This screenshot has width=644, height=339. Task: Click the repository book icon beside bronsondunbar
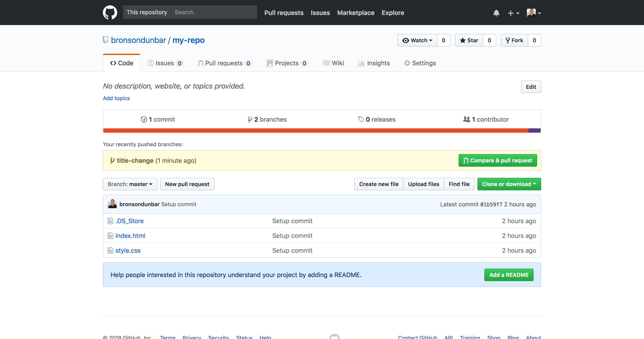106,40
